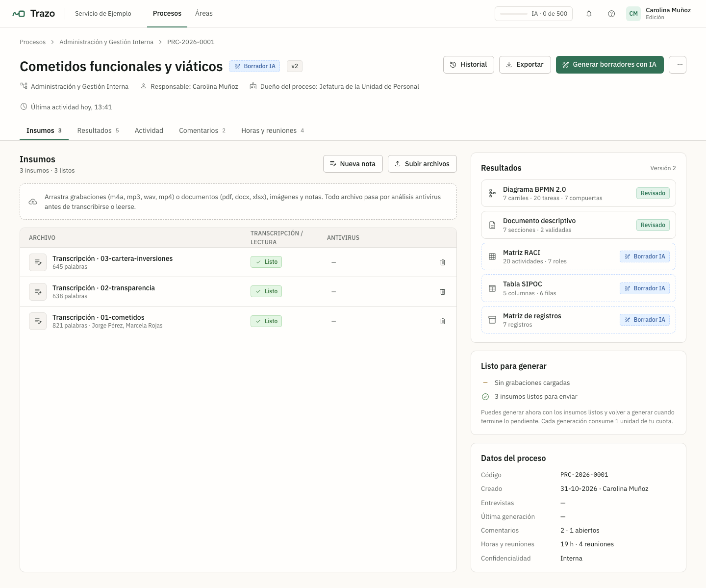
Task: Click Subir archivos button
Action: pyautogui.click(x=422, y=164)
